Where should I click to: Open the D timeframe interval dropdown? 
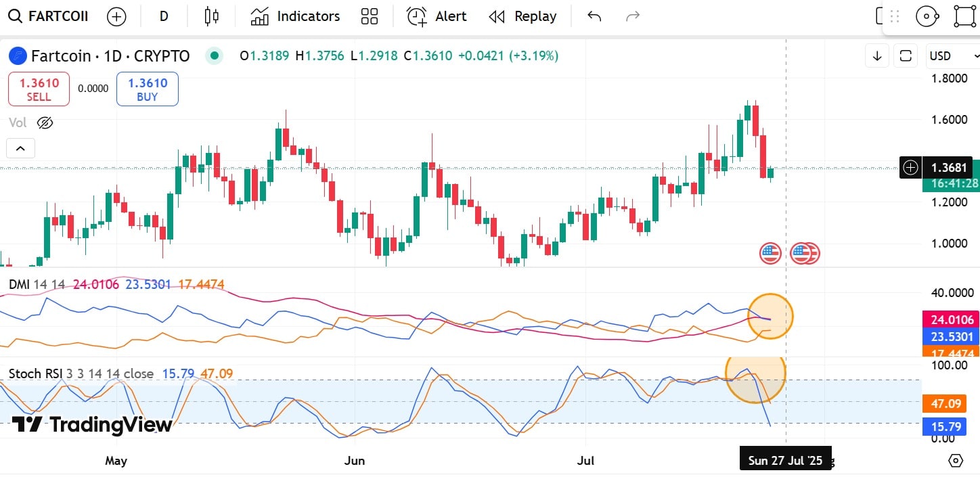[164, 17]
